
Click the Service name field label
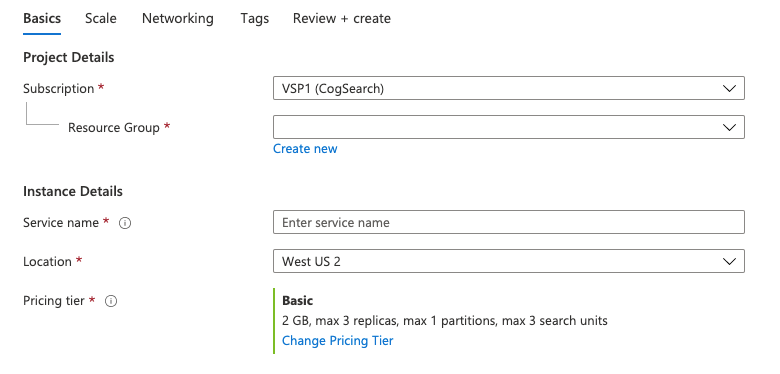[x=61, y=223]
